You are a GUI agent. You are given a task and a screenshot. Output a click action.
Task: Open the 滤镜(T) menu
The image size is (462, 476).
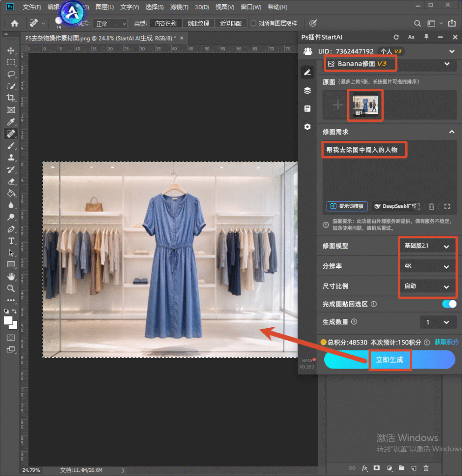click(x=179, y=7)
